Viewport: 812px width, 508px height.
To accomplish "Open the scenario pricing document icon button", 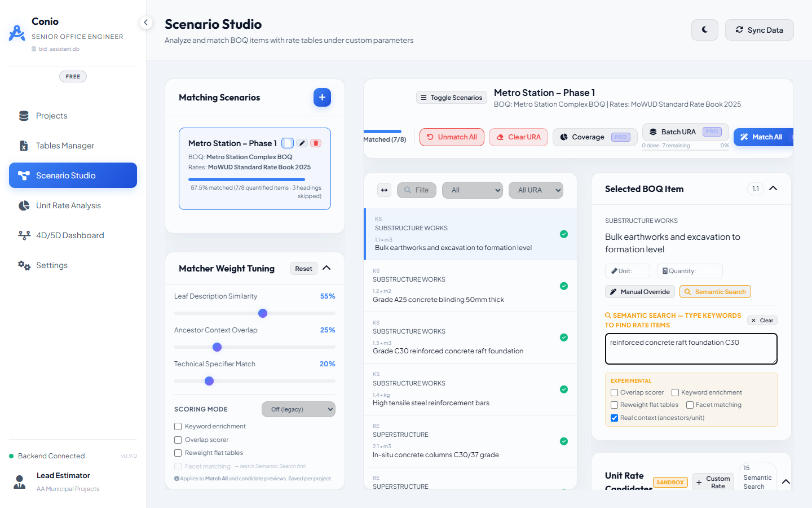I will click(288, 143).
